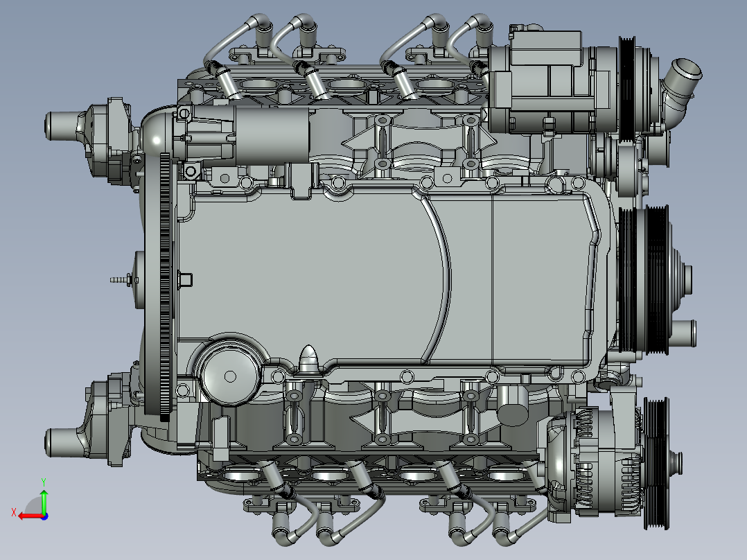The height and width of the screenshot is (560, 747).
Task: Select the round oil filter cap
Action: coord(229,376)
